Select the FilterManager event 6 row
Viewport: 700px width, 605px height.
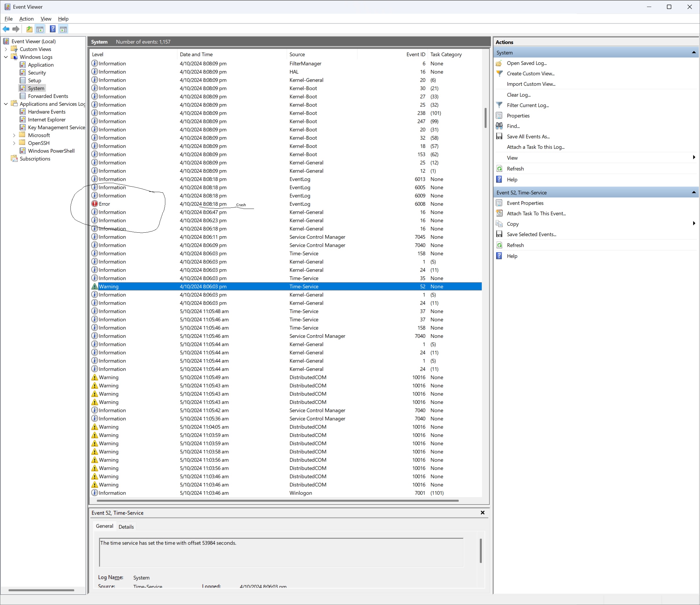tap(286, 63)
